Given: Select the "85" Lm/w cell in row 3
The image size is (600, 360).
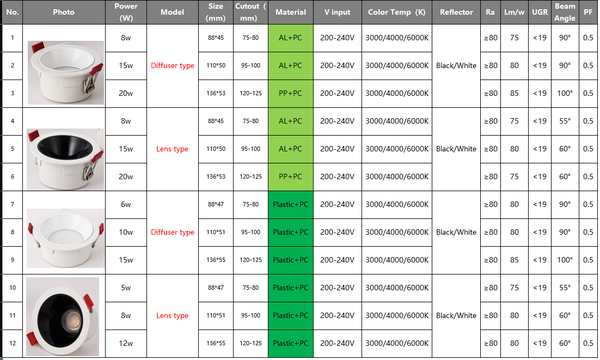Looking at the screenshot, I should click(x=514, y=93).
